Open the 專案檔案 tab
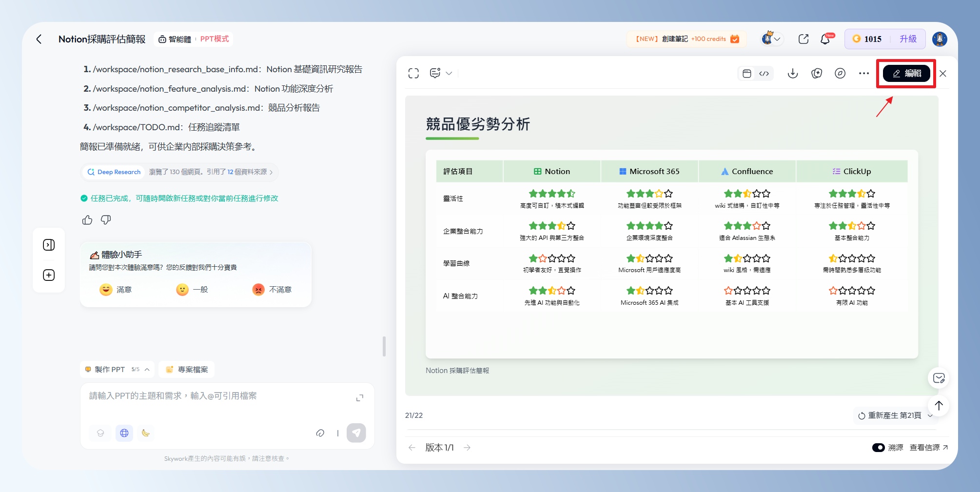980x492 pixels. pos(187,370)
